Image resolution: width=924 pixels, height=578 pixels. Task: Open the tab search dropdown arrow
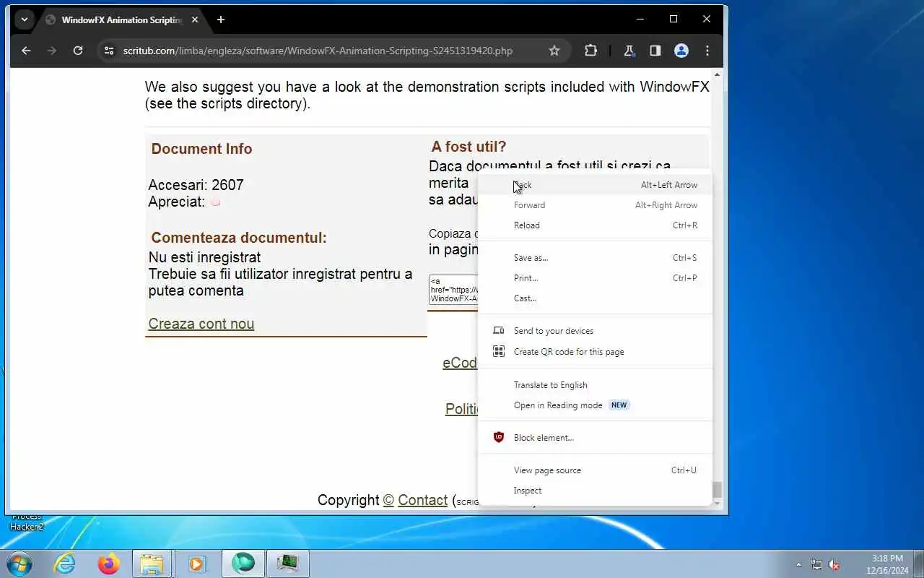tap(25, 20)
